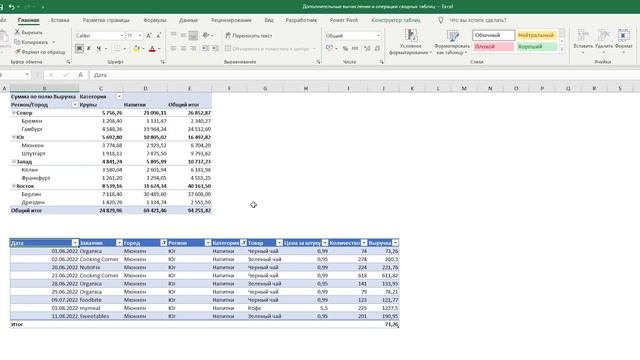
Task: Apply the comma thousands separator style
Action: click(355, 49)
